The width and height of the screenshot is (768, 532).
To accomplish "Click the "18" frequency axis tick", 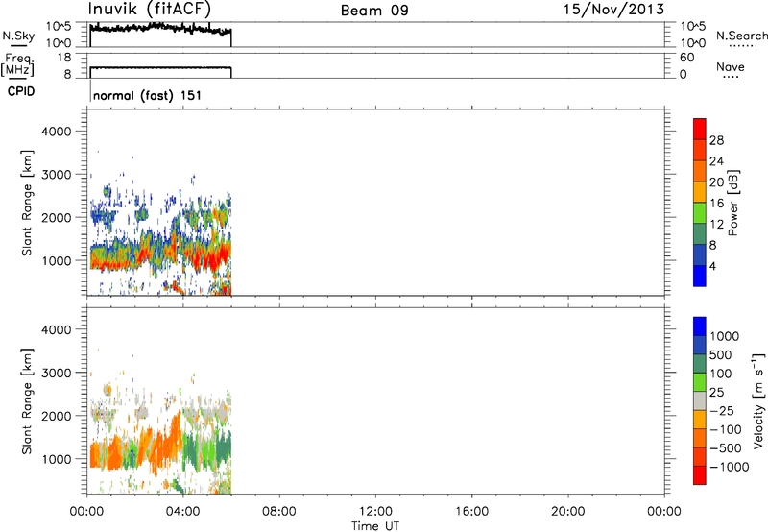I will [x=64, y=58].
